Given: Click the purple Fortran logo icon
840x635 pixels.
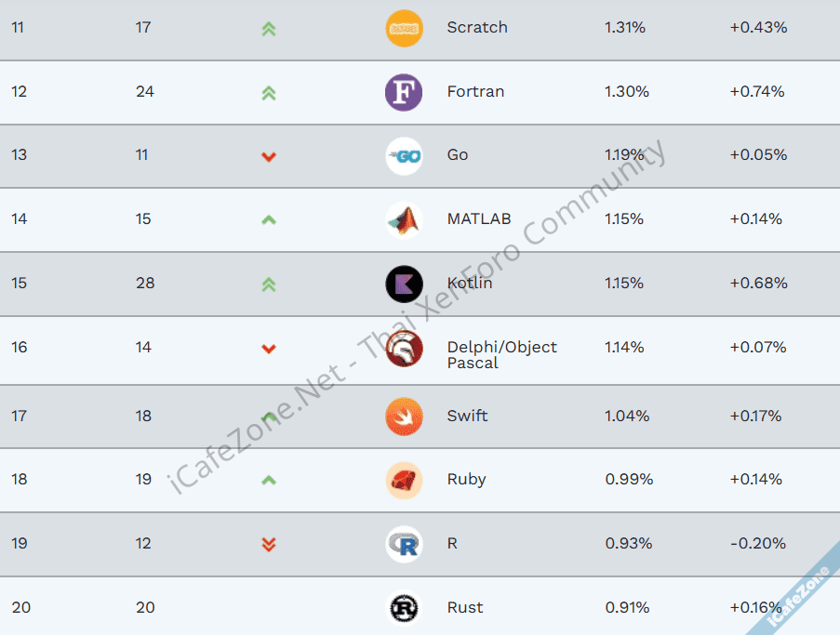Looking at the screenshot, I should [x=404, y=92].
